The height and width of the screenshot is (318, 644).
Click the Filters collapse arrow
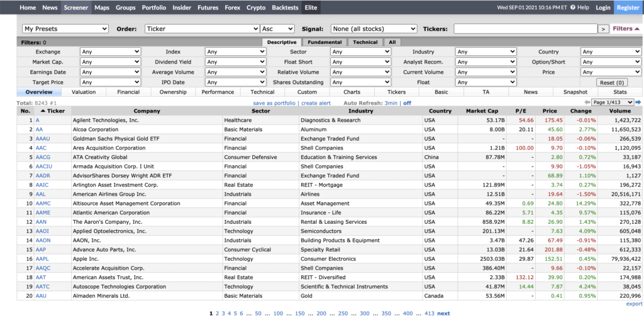pos(636,29)
